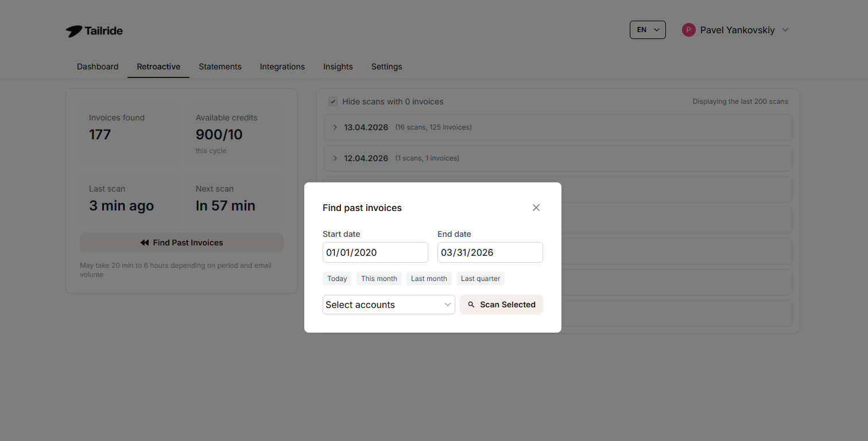Click the Start date field
The height and width of the screenshot is (441, 868).
(x=375, y=252)
